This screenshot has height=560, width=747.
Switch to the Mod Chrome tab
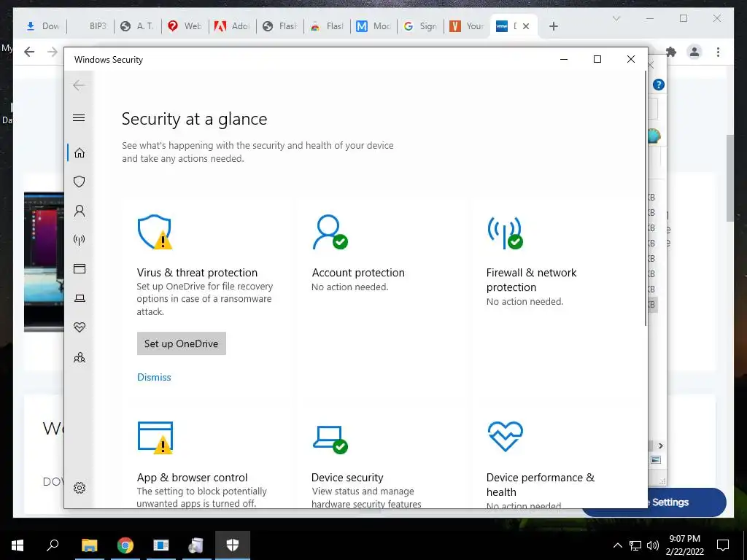374,26
